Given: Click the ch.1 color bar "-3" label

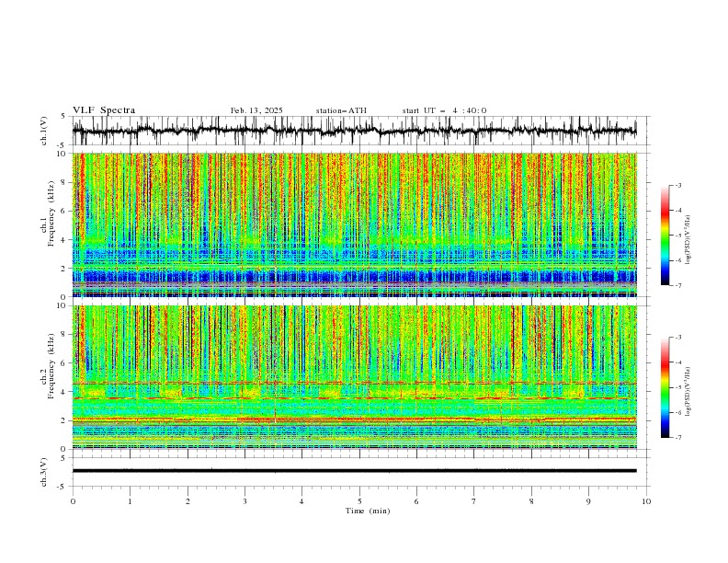Looking at the screenshot, I should point(677,185).
